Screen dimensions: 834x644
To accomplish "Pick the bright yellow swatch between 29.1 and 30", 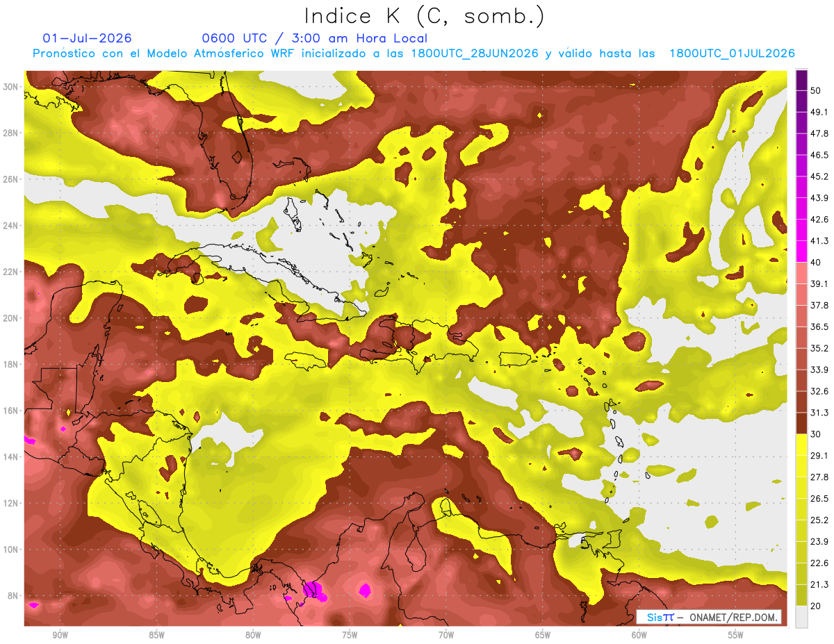I will (802, 445).
